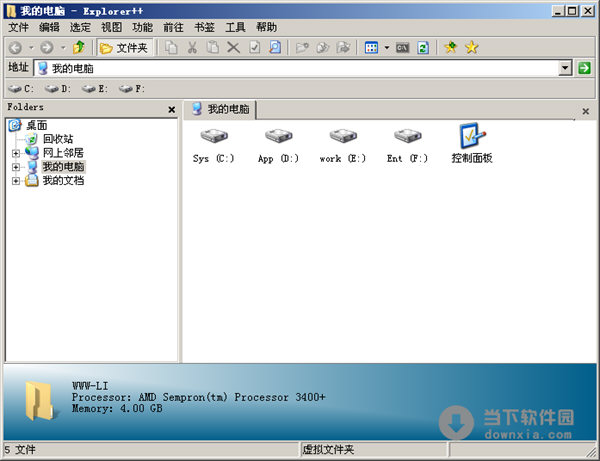Click the Views grid icon
The image size is (600, 461).
[371, 48]
